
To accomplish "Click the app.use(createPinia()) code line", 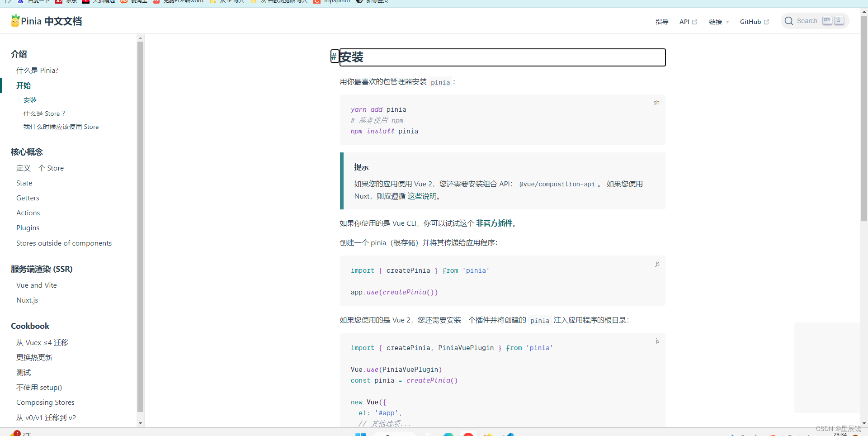I will pyautogui.click(x=394, y=292).
